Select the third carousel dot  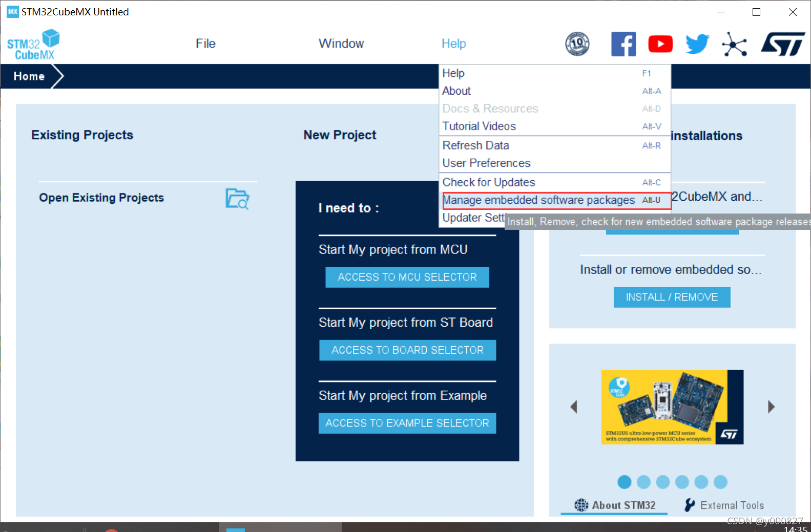coord(663,482)
